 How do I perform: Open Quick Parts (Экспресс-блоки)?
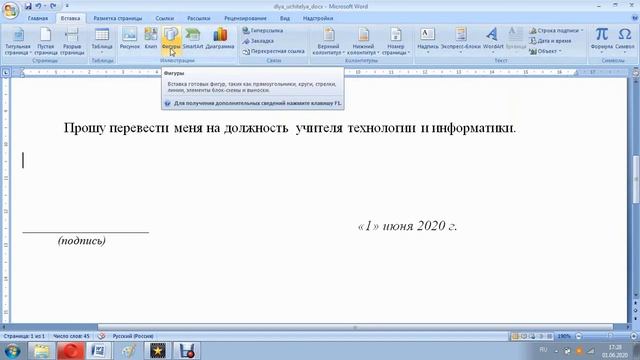click(x=461, y=40)
